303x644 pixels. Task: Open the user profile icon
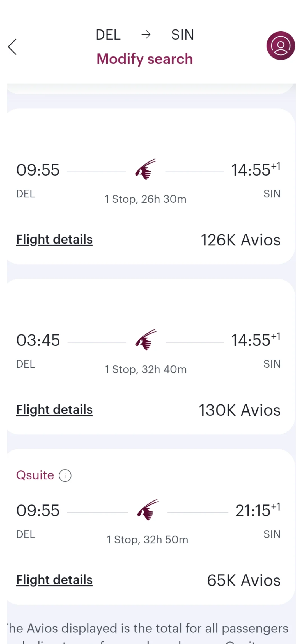click(x=280, y=46)
